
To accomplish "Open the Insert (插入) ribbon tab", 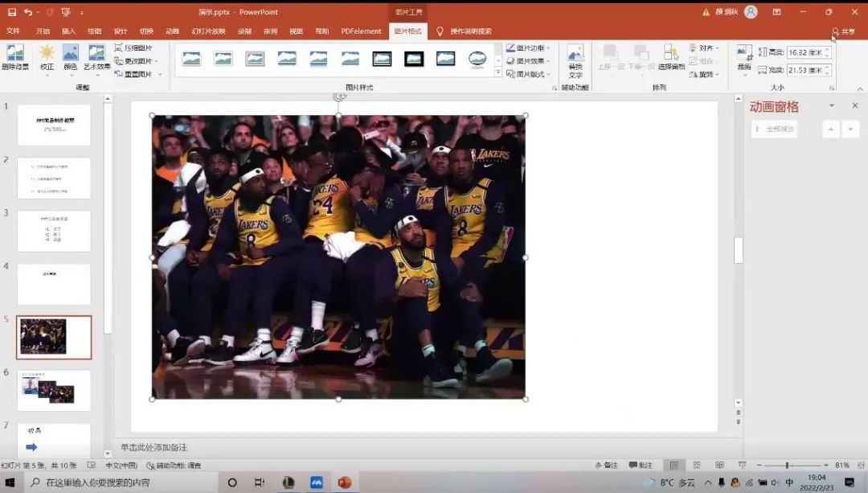I will pos(68,31).
